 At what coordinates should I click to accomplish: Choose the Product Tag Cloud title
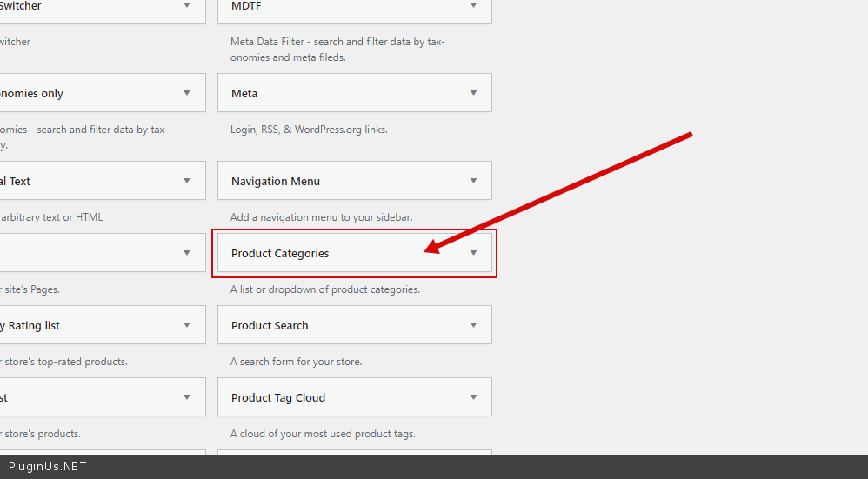tap(278, 398)
